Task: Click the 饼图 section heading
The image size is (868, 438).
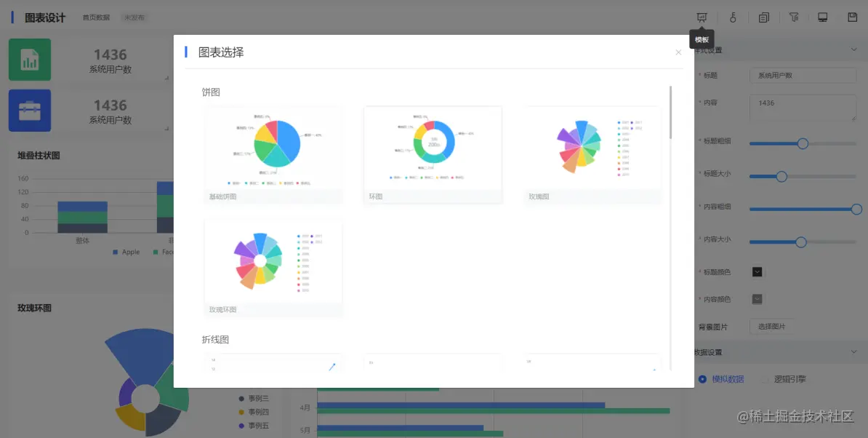Action: [x=211, y=92]
